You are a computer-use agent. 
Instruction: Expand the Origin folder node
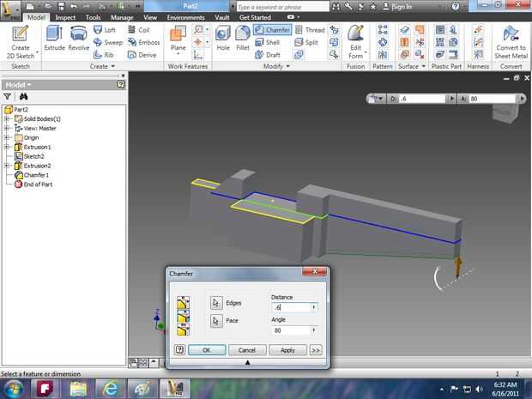click(7, 137)
